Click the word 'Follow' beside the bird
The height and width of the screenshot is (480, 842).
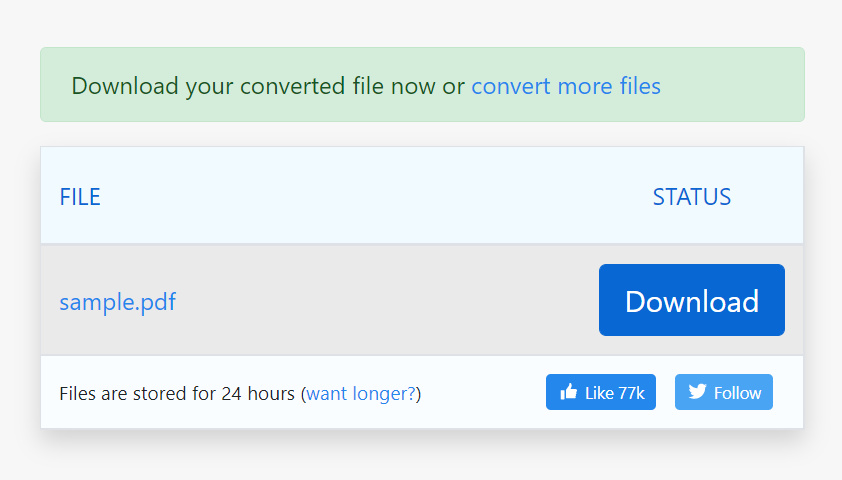tap(737, 394)
